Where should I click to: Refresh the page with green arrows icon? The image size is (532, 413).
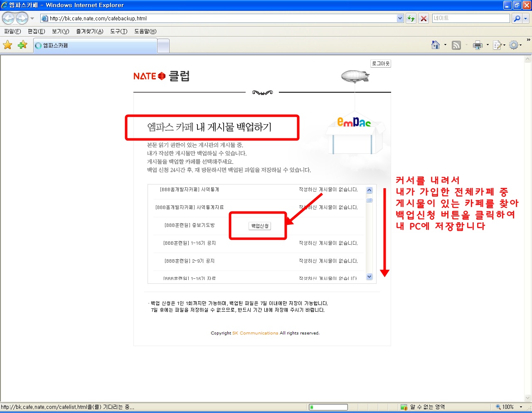411,18
